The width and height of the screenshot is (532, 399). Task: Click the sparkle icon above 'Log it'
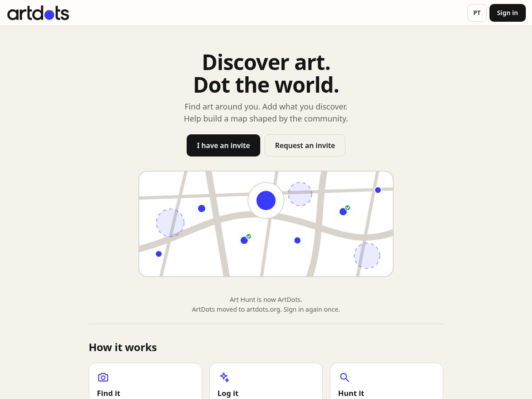(x=224, y=377)
